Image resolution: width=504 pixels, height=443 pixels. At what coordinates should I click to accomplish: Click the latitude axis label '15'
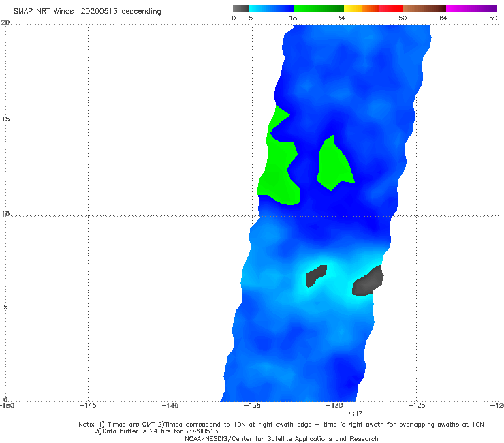[5, 119]
